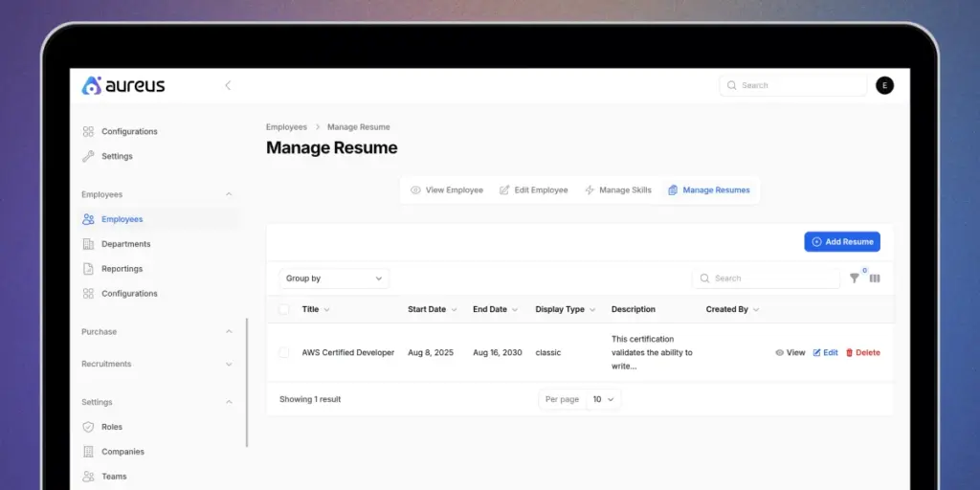This screenshot has height=490, width=980.
Task: Click the table search field
Action: (767, 278)
